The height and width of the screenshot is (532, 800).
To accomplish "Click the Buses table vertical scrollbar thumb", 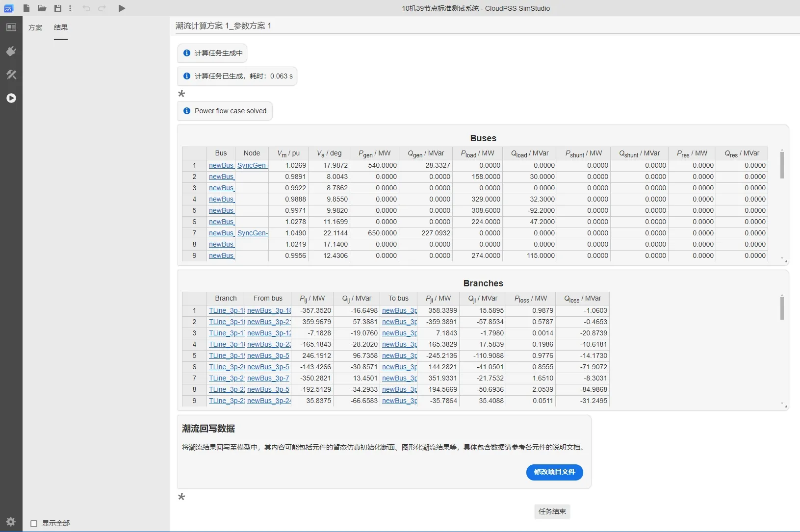I will pos(782,166).
